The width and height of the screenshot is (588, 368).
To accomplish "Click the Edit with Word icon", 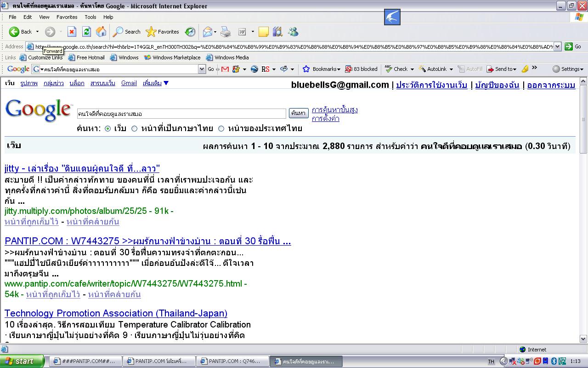I will click(242, 32).
